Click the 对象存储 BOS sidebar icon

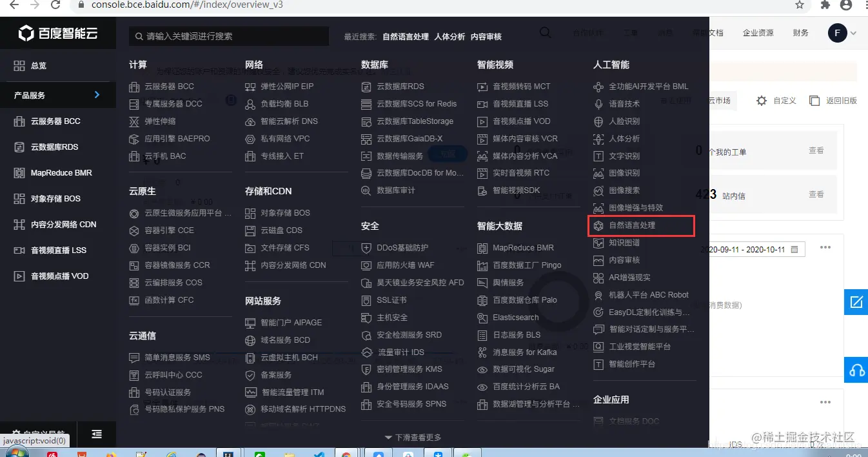coord(19,199)
